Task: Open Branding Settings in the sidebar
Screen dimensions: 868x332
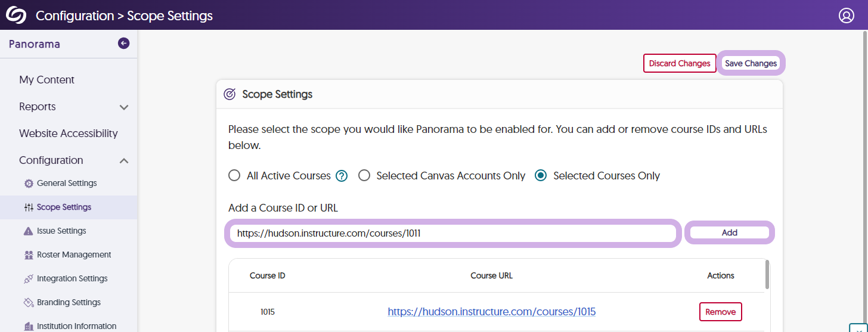Action: 69,302
